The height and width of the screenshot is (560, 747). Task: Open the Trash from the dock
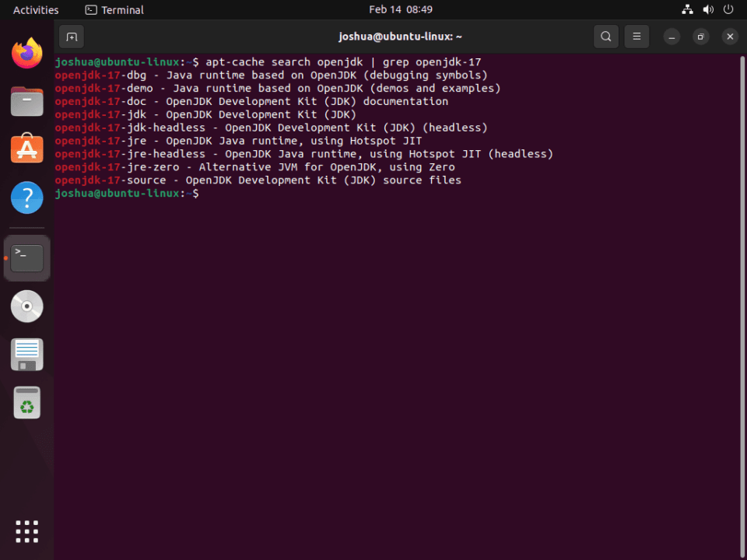point(26,402)
